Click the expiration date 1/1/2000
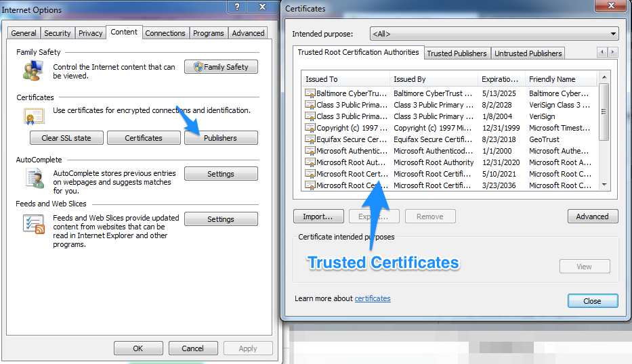 pyautogui.click(x=497, y=151)
